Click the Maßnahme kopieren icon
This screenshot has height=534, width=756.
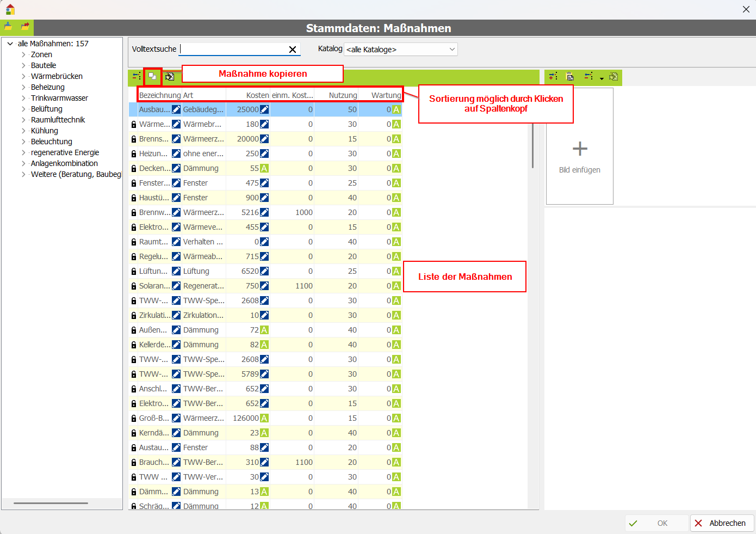tap(152, 77)
